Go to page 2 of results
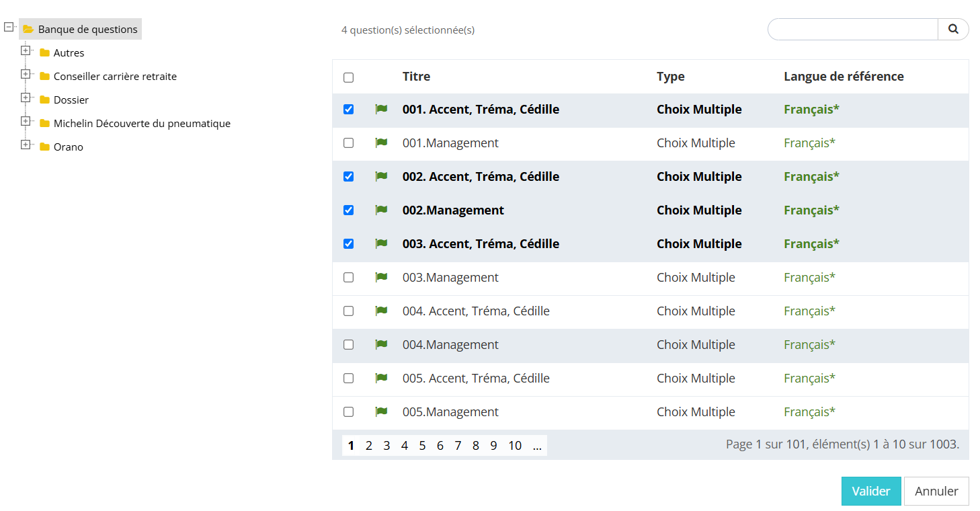Image resolution: width=980 pixels, height=511 pixels. (369, 445)
